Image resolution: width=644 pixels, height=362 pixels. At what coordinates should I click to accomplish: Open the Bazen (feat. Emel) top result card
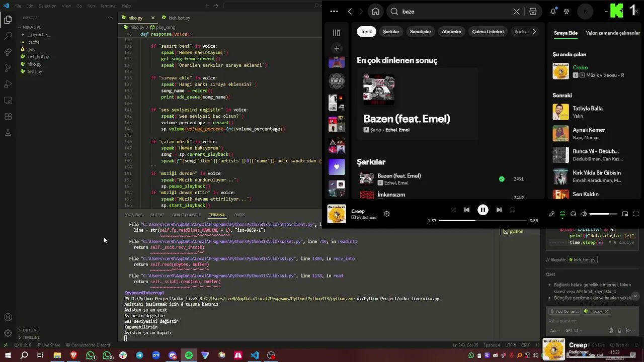coord(417,104)
